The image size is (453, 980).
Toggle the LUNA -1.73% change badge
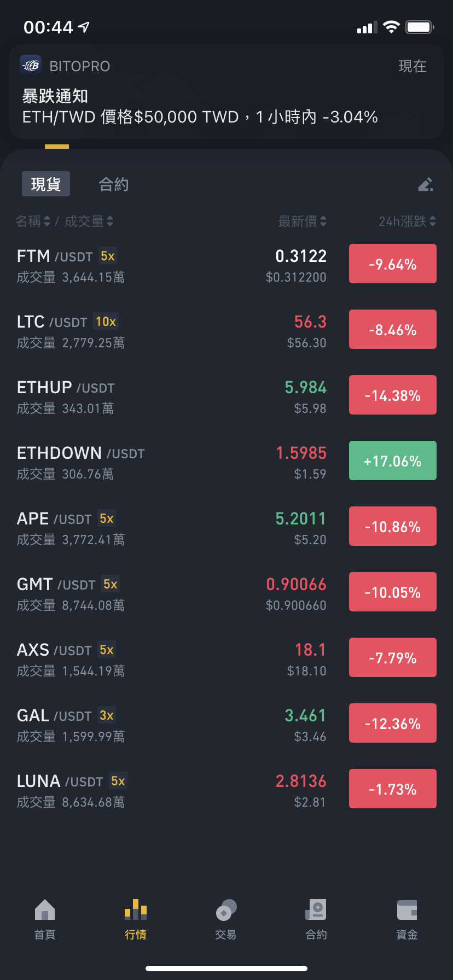393,789
